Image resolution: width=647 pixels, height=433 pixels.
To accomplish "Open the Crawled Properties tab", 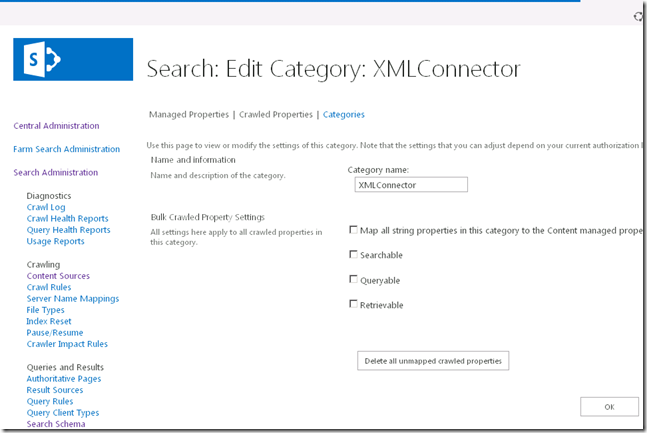I will [x=276, y=115].
